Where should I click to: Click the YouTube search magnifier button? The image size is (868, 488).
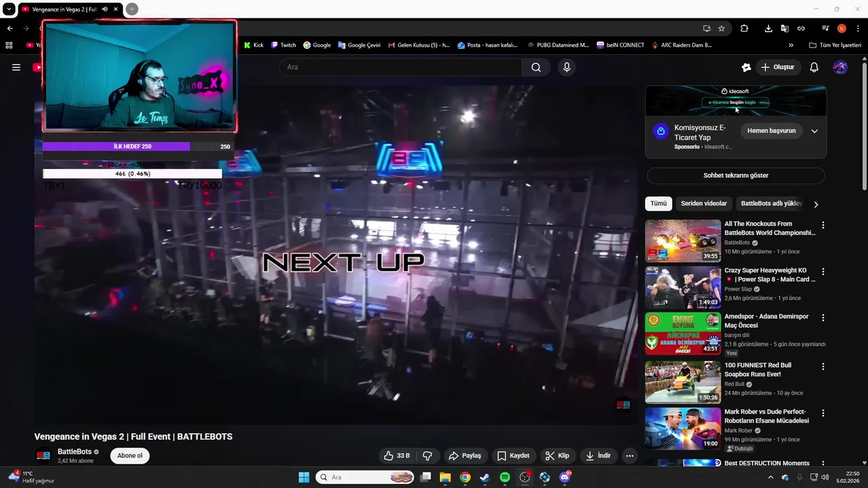[536, 67]
